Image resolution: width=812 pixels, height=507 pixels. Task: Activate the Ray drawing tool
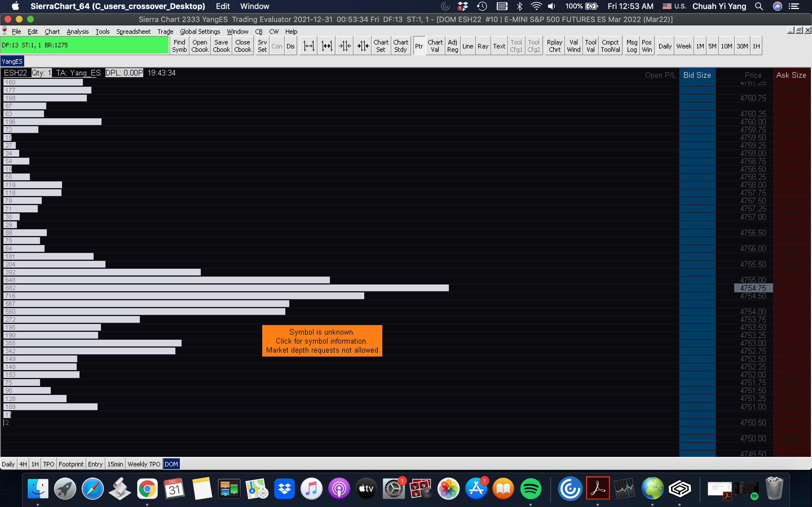tap(483, 46)
